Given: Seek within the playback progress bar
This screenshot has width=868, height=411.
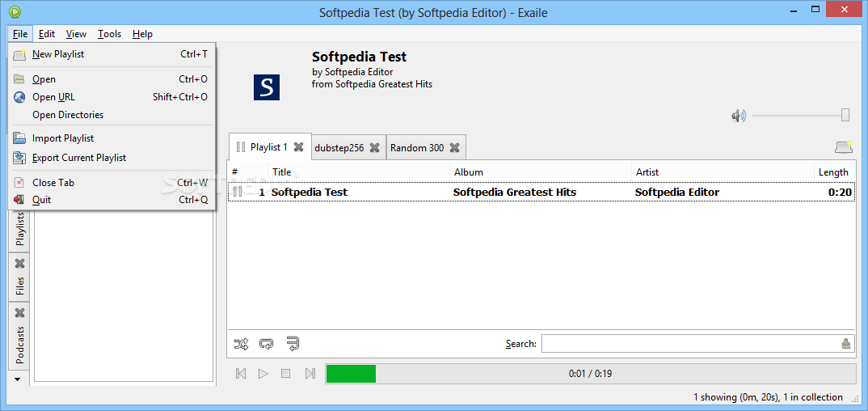Looking at the screenshot, I should point(591,373).
